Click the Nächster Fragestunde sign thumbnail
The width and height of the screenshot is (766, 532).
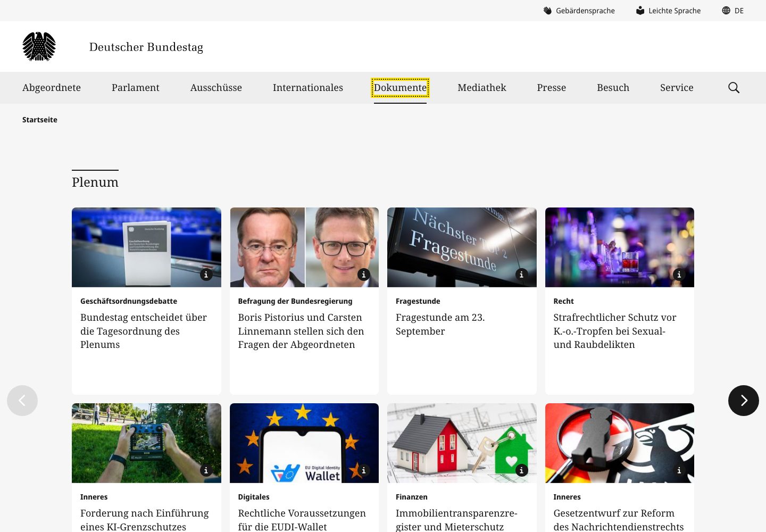462,247
